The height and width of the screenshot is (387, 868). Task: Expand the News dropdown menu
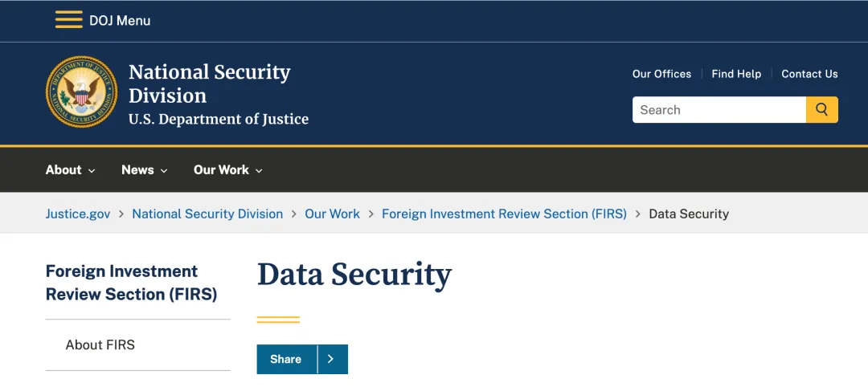145,170
